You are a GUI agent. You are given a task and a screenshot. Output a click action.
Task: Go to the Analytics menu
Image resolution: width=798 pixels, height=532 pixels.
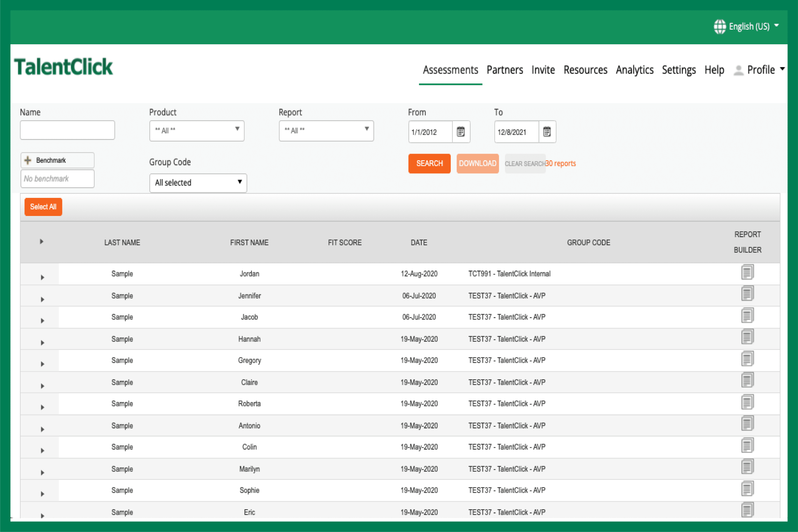634,70
